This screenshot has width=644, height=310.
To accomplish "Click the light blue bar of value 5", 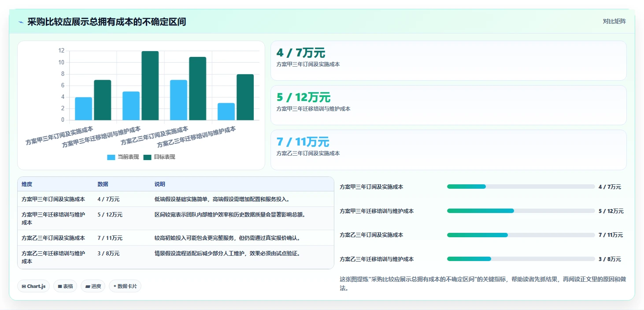I will (x=131, y=106).
